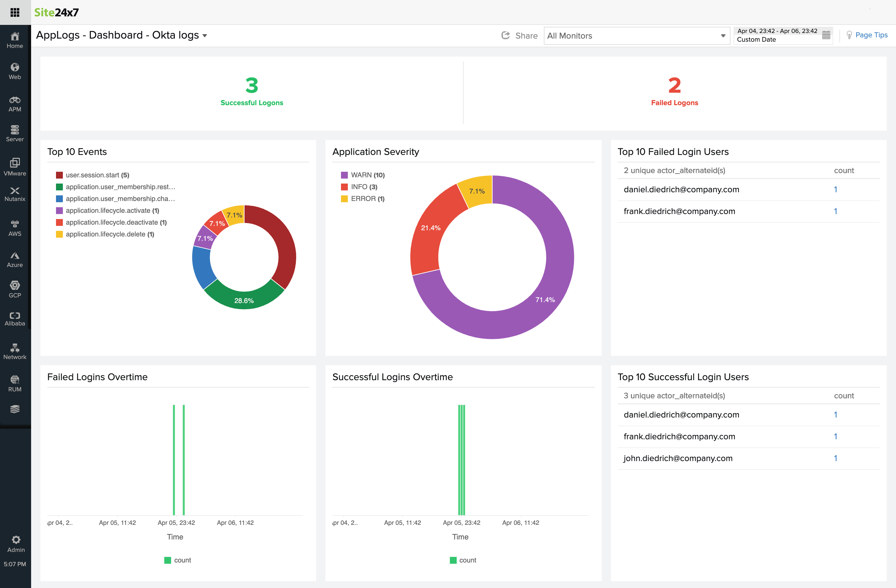This screenshot has width=896, height=588.
Task: Navigate to the Home tab
Action: pyautogui.click(x=15, y=39)
